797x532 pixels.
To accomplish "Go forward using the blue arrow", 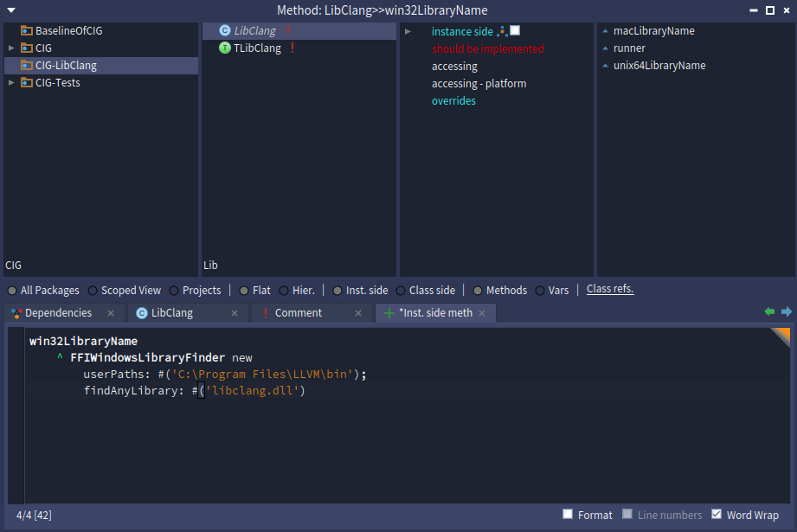I will [787, 312].
